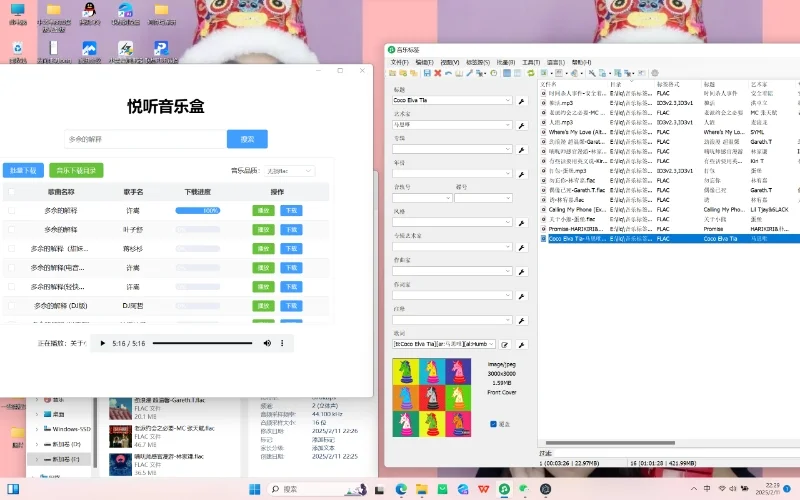Check the box for 多余的解释 by 叶子舒
Screen dimensions: 800x500
[11, 230]
